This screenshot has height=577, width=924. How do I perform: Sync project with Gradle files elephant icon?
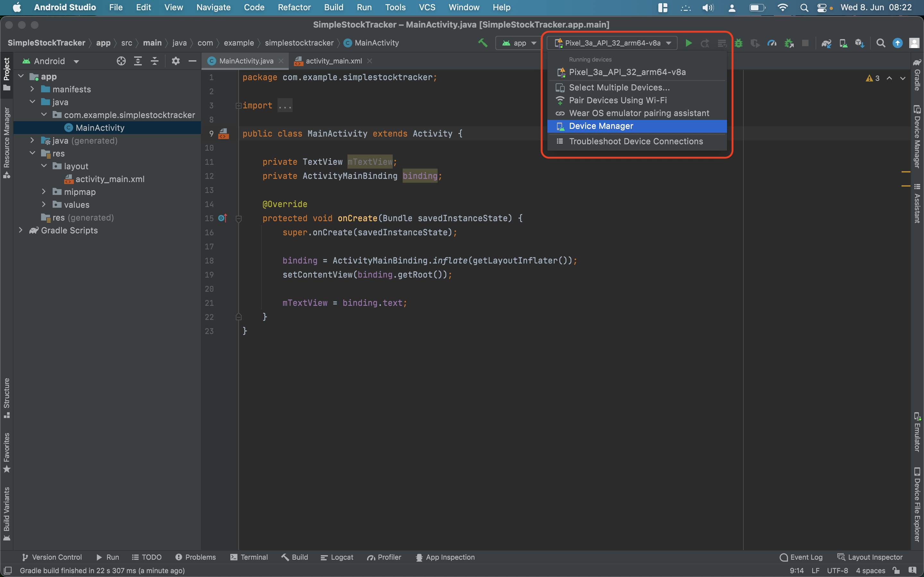tap(826, 43)
